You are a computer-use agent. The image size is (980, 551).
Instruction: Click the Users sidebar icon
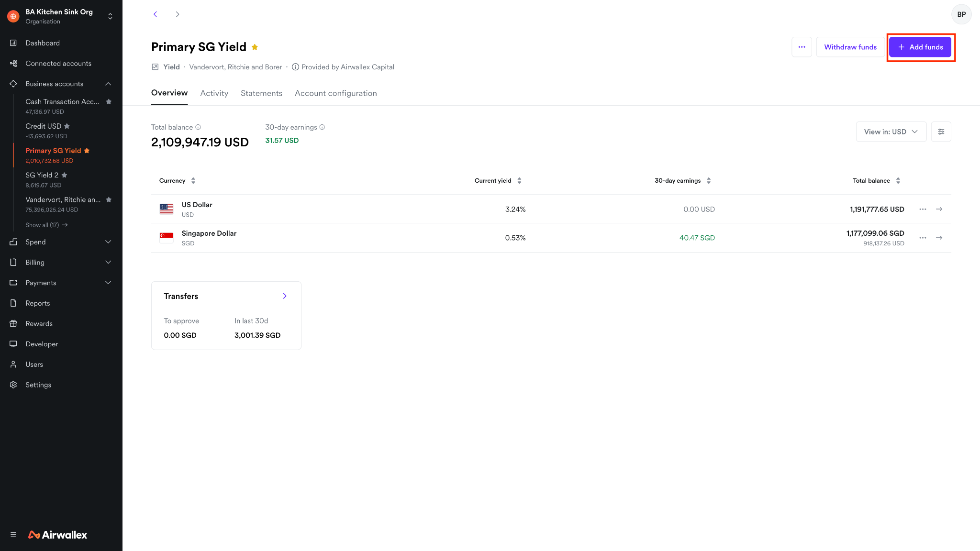[13, 364]
